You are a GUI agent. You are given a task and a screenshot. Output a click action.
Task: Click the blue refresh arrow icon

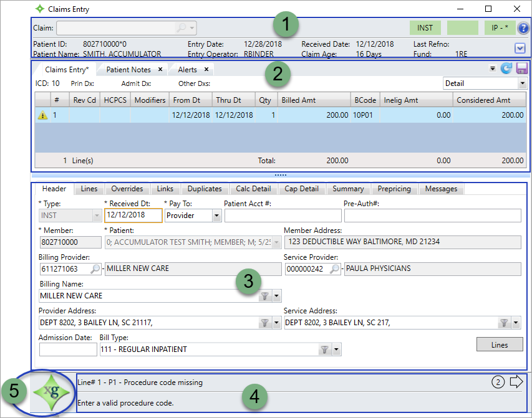tap(506, 69)
